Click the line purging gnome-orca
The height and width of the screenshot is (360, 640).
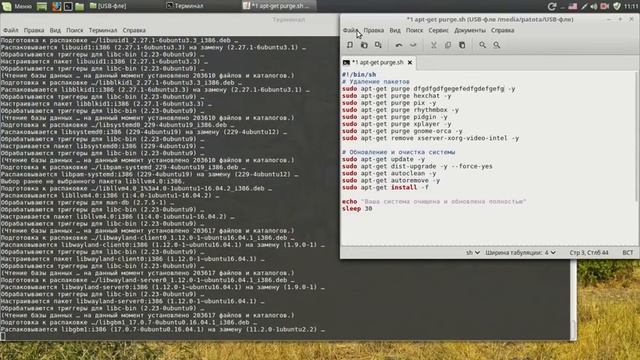(402, 131)
